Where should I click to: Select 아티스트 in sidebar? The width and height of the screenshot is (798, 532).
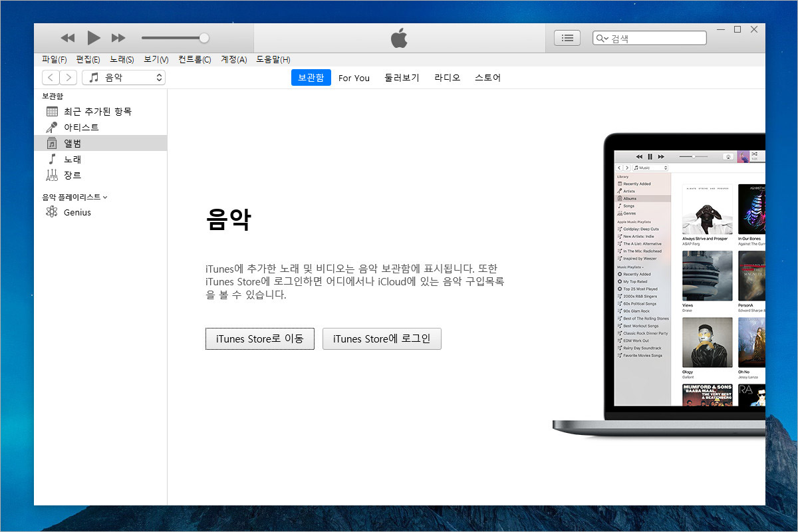click(100, 127)
